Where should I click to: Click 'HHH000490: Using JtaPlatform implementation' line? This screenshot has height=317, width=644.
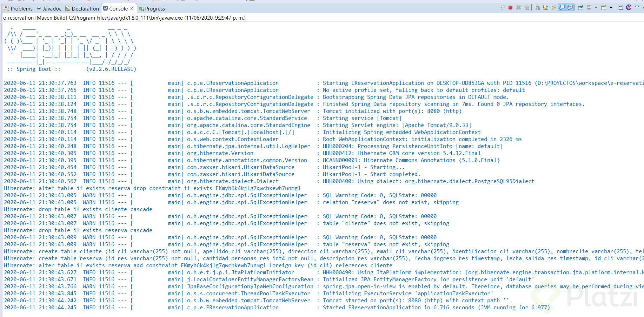(324, 272)
